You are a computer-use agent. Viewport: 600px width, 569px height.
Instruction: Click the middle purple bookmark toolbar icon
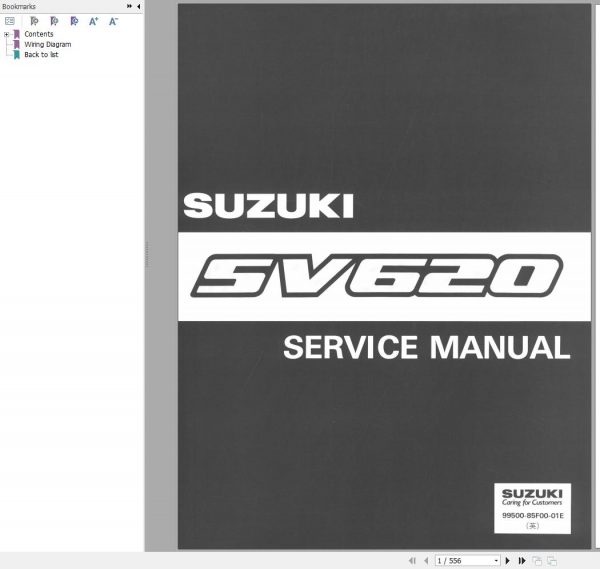(54, 21)
